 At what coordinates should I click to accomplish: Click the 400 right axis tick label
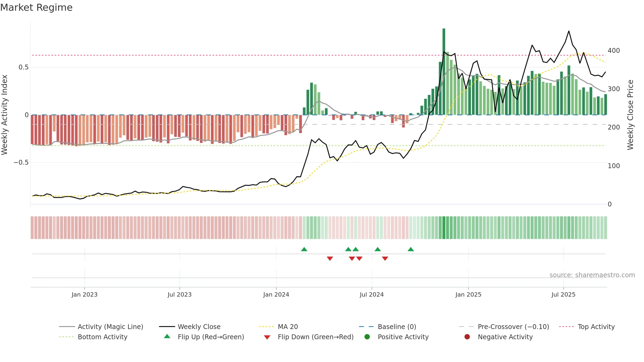pos(614,50)
